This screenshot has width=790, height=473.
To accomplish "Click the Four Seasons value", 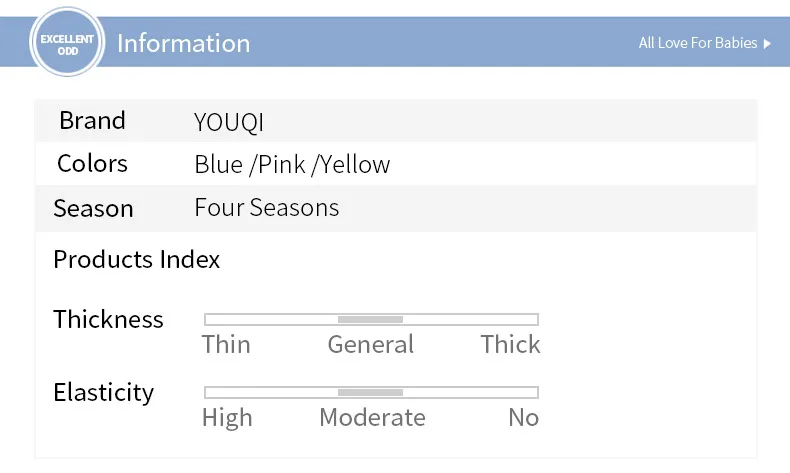I will (266, 208).
